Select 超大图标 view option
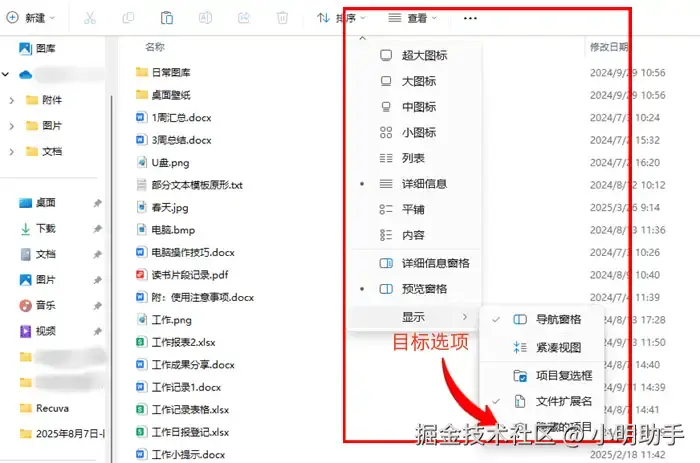Viewport: 700px width, 463px height. 413,55
